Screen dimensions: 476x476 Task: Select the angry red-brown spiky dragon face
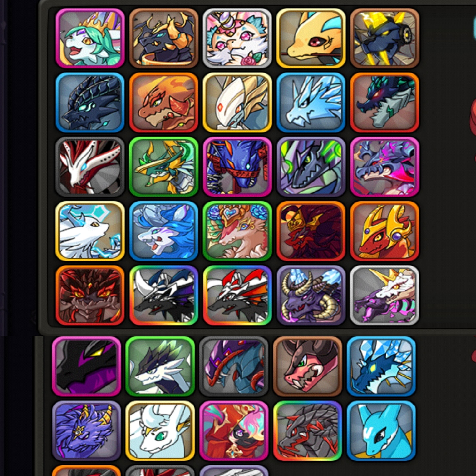tap(90, 295)
